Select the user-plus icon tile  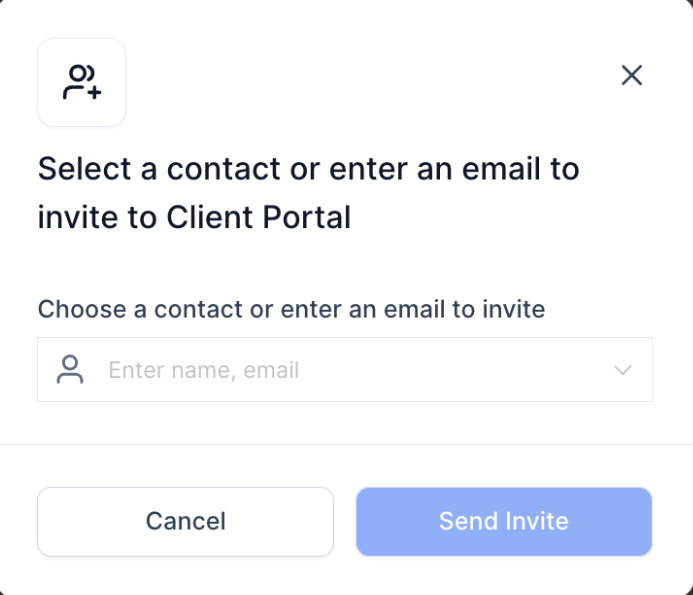click(81, 82)
